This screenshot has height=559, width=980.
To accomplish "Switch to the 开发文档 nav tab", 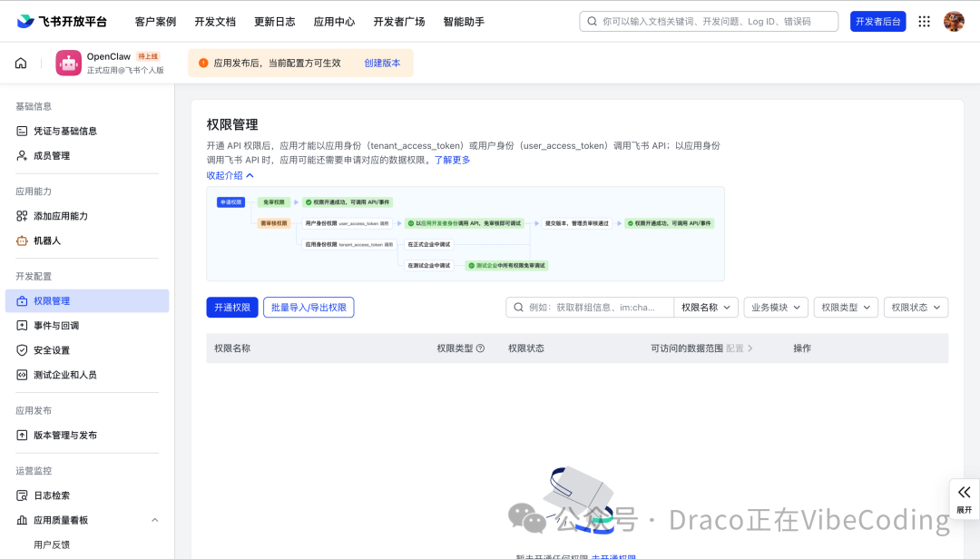I will (215, 20).
